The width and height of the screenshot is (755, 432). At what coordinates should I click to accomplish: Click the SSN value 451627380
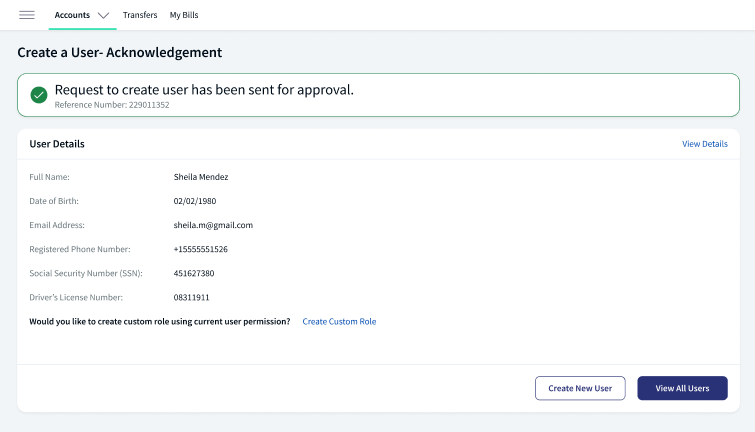tap(194, 273)
